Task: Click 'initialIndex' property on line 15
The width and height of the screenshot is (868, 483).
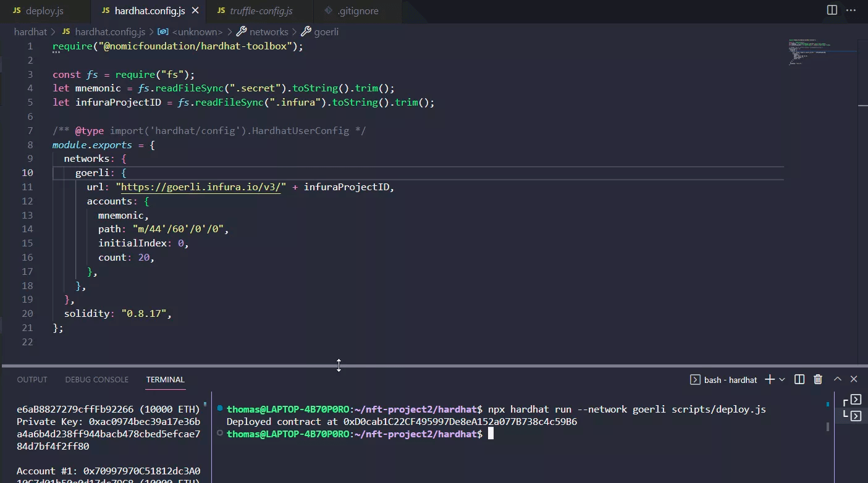Action: click(x=132, y=243)
